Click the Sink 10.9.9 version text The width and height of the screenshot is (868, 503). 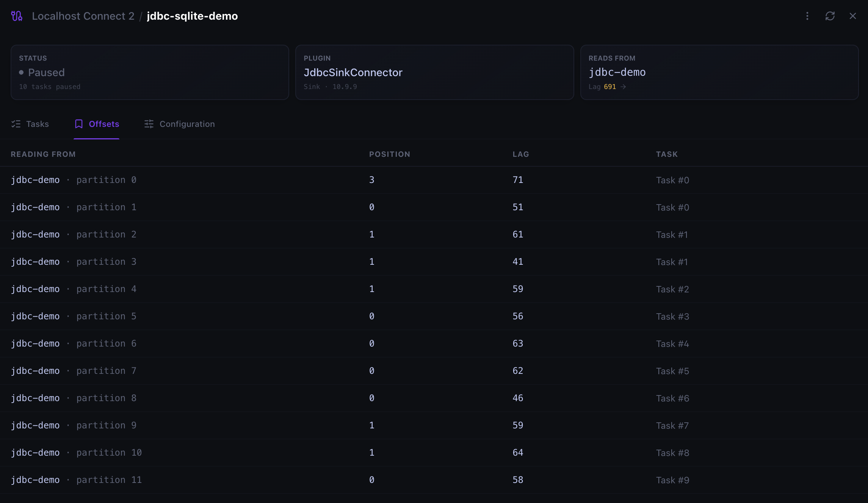pyautogui.click(x=330, y=87)
